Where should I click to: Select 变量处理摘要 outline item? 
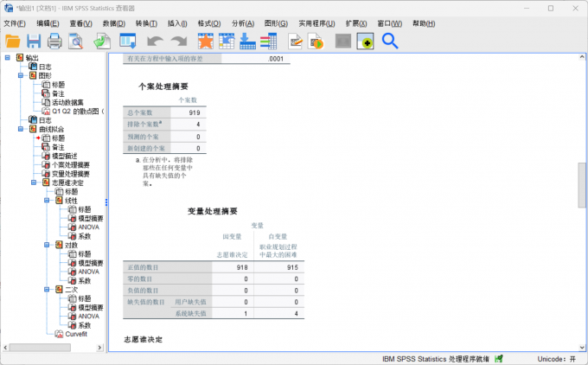[x=71, y=174]
